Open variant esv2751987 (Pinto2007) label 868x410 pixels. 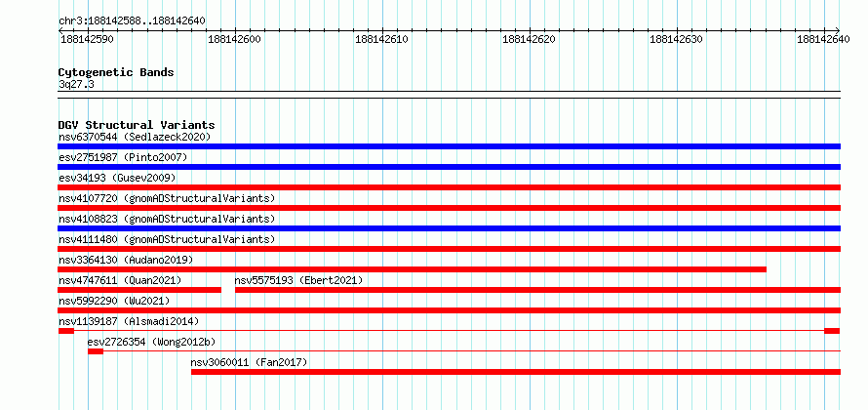(123, 157)
